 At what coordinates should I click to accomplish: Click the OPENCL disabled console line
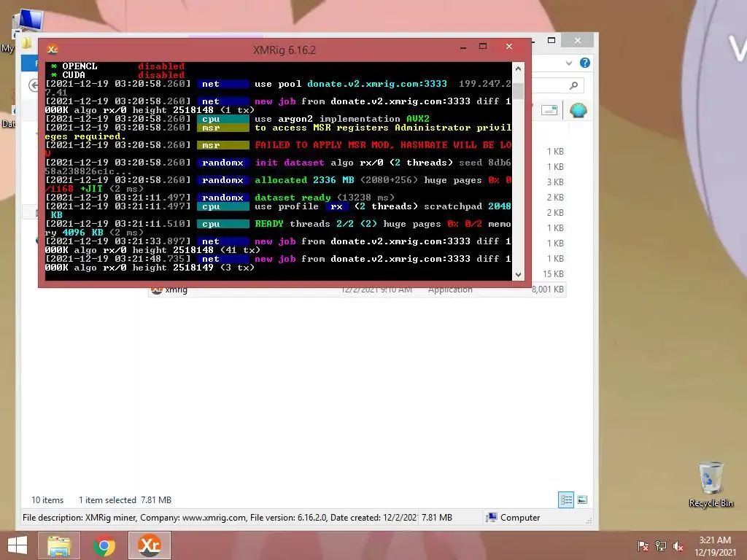pyautogui.click(x=117, y=66)
